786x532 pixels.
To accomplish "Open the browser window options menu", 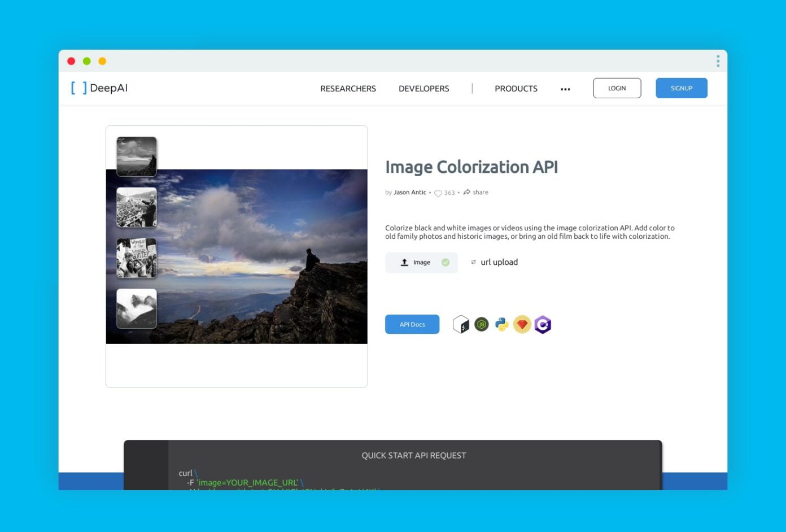I will (x=718, y=60).
